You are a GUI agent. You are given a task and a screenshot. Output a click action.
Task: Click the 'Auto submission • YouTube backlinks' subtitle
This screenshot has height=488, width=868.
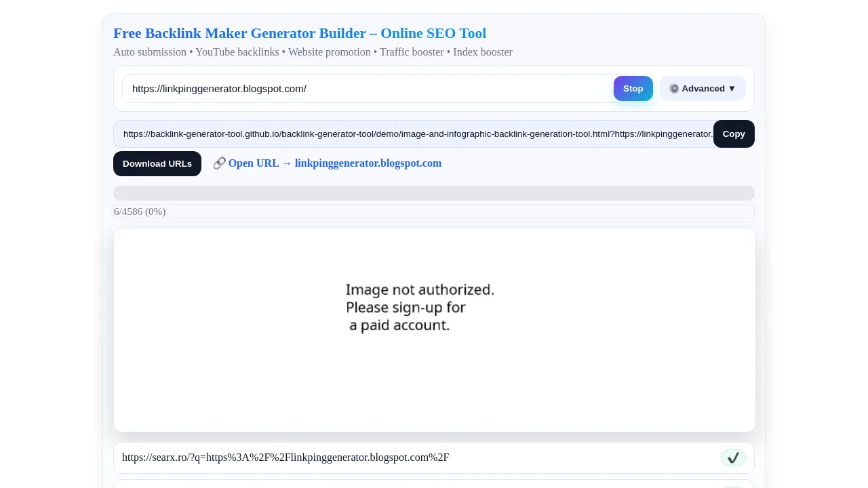pos(313,52)
